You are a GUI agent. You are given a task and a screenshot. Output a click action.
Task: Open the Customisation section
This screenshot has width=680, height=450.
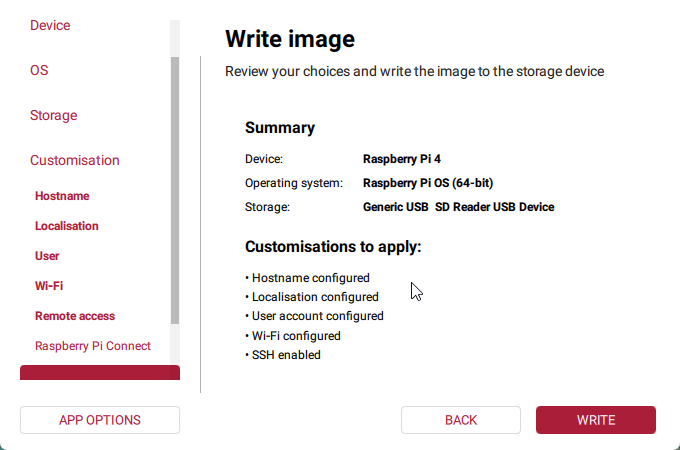coord(75,160)
